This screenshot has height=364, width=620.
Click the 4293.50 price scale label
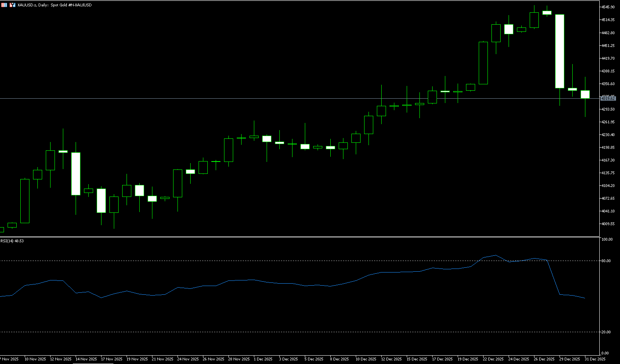pos(608,109)
